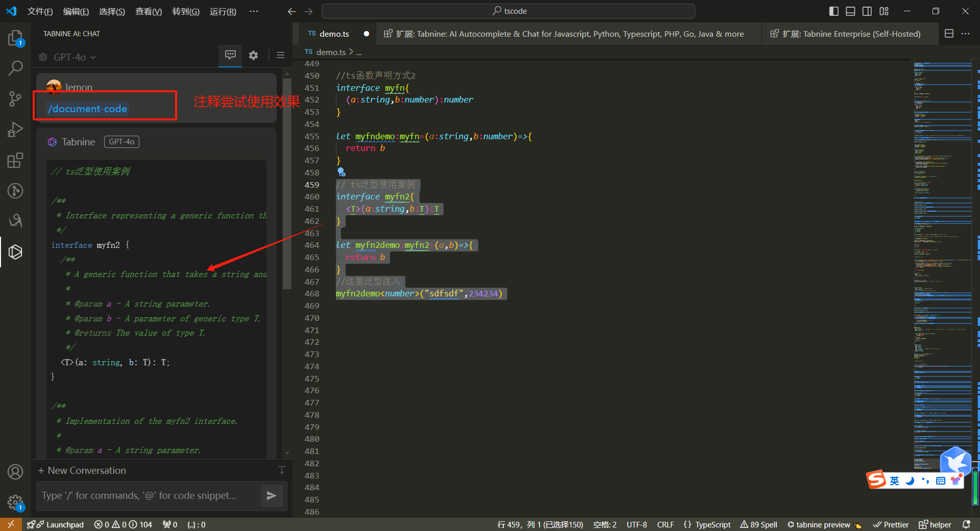Change indentation via 空格: 2
The width and height of the screenshot is (980, 531).
click(x=605, y=524)
